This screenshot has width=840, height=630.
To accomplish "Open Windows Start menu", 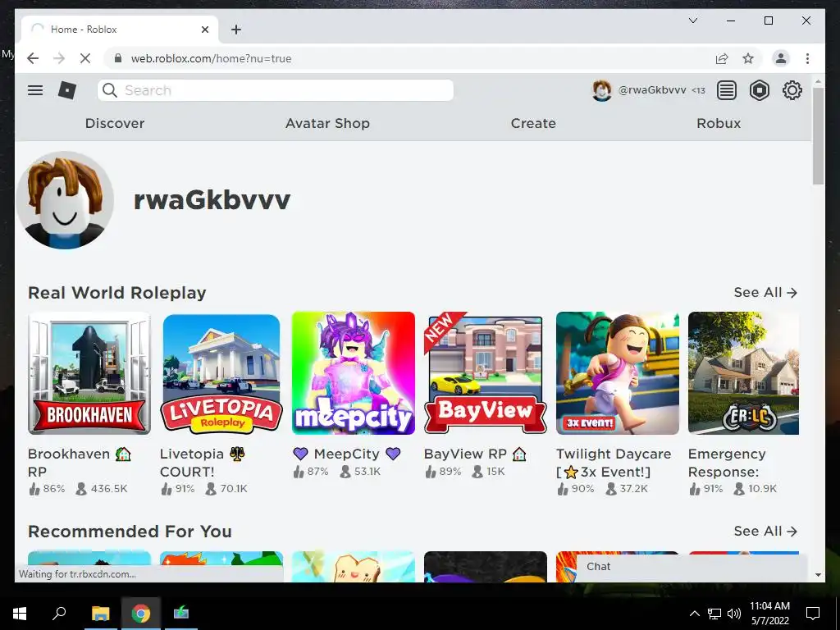I will pos(20,613).
